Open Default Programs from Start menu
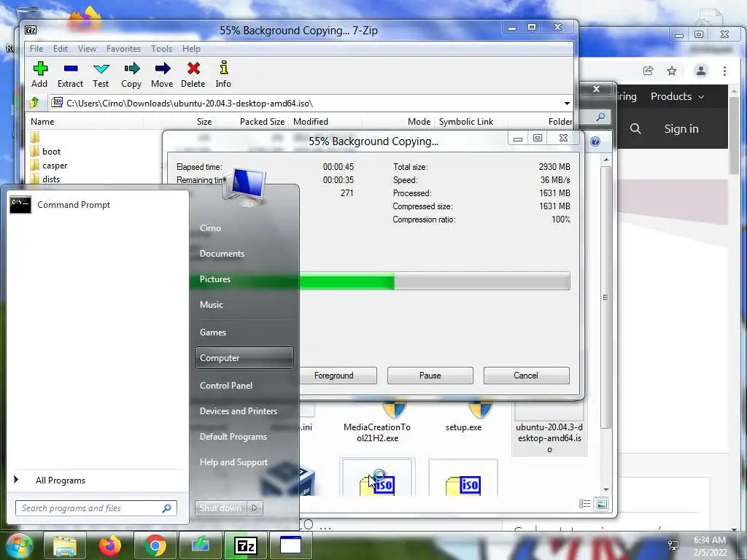Screen dimensions: 747x560 tap(233, 437)
